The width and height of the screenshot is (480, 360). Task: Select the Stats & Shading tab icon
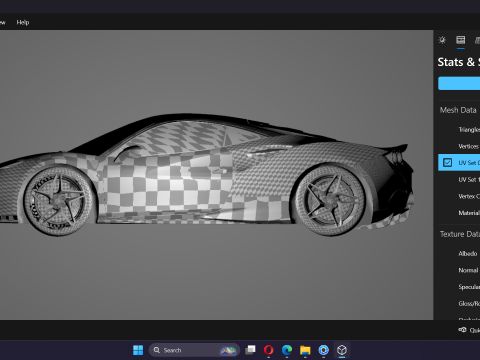[461, 40]
